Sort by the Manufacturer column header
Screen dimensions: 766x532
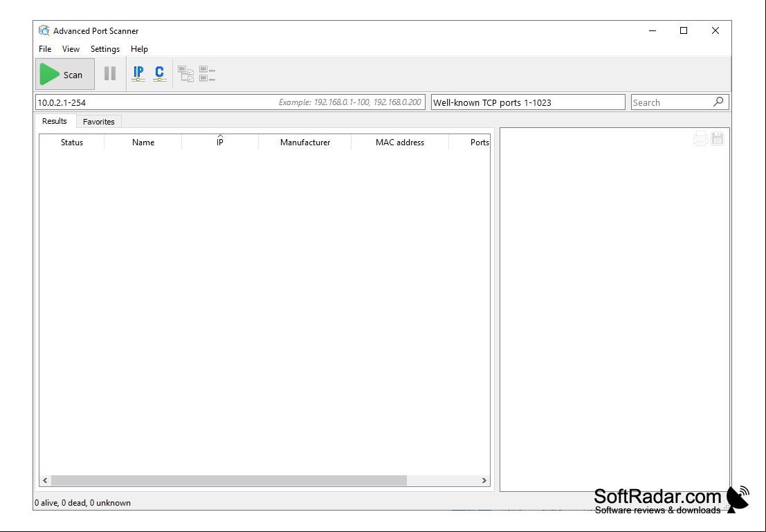tap(305, 142)
